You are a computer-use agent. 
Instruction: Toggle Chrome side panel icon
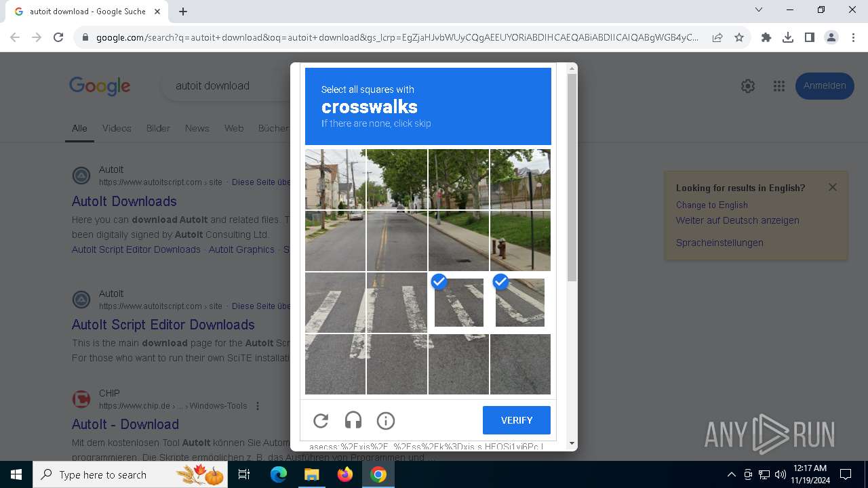tap(810, 37)
